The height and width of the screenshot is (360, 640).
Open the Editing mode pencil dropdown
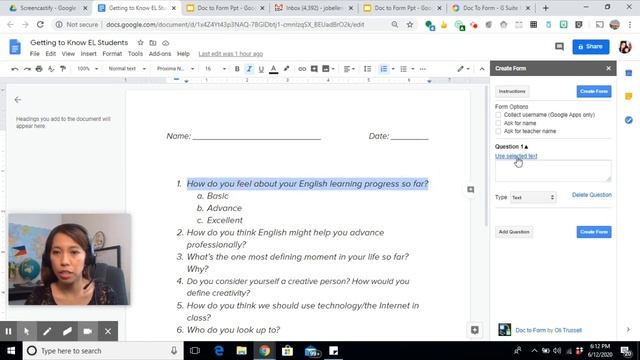[x=463, y=69]
